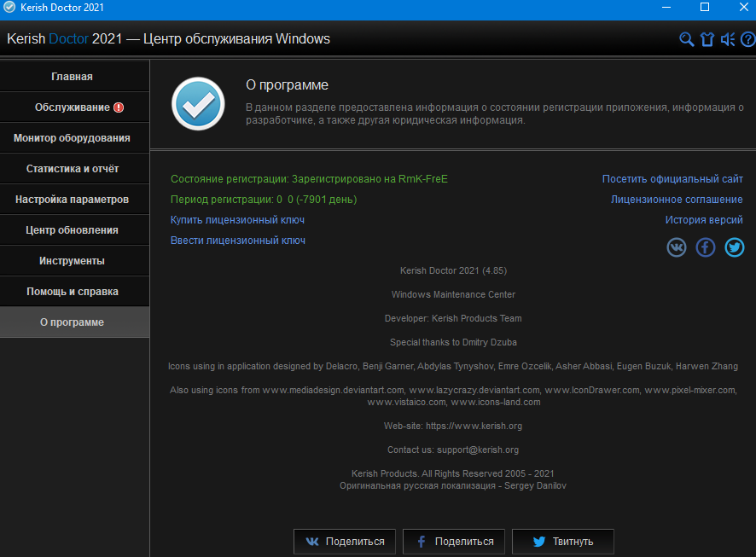Maximize the Kerish Doctor window
This screenshot has height=557, width=756.
705,7
